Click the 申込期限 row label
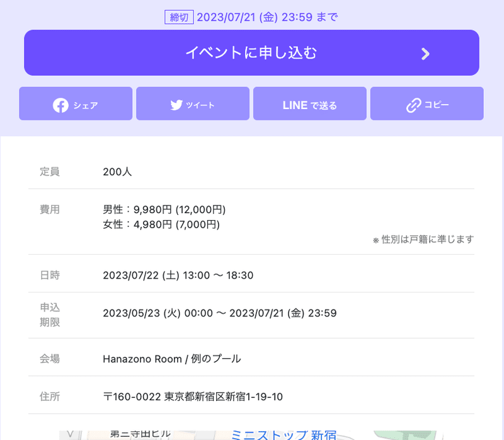The height and width of the screenshot is (440, 504). coord(50,315)
